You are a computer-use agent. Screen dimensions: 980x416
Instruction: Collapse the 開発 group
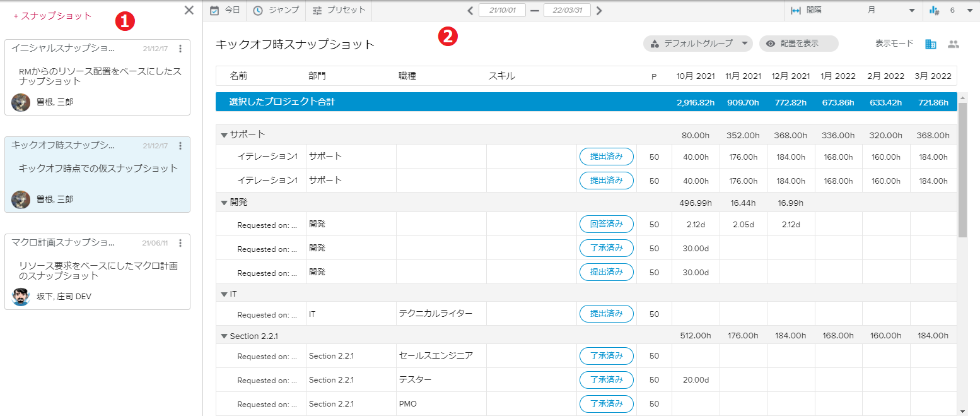(224, 203)
